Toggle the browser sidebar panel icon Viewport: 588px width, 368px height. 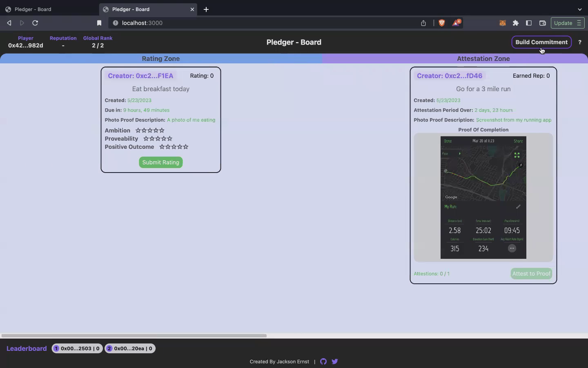529,23
